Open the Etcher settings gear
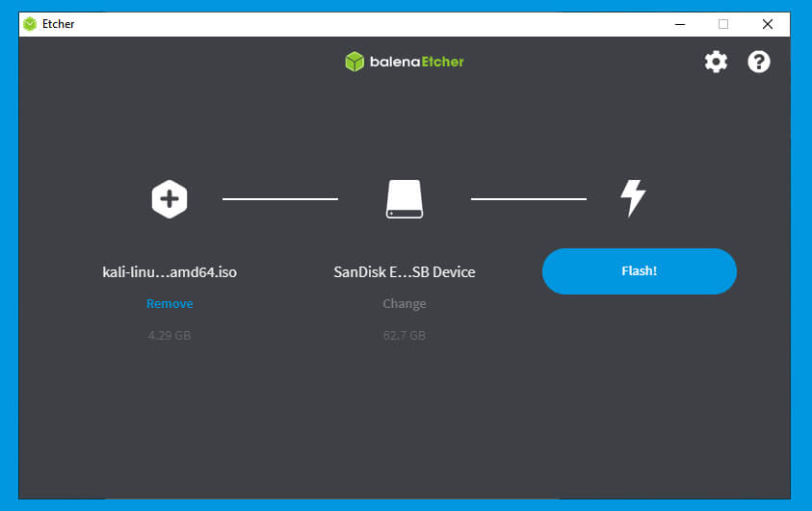 point(716,62)
